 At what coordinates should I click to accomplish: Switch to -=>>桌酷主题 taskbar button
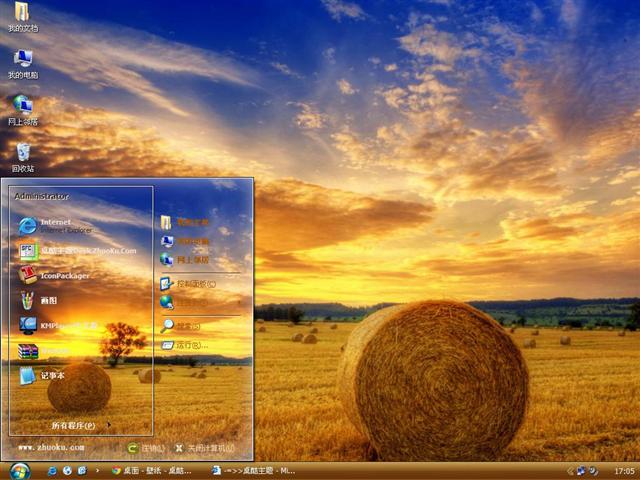click(253, 471)
